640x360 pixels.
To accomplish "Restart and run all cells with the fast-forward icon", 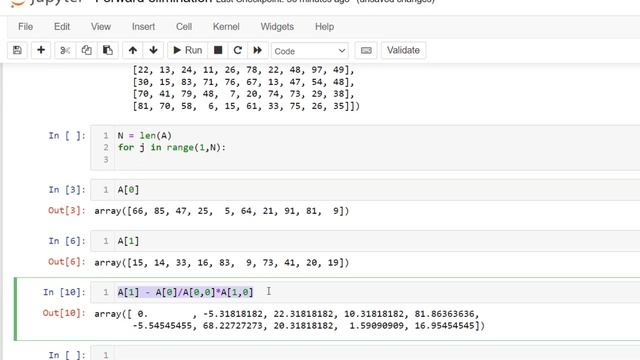I will pos(258,50).
